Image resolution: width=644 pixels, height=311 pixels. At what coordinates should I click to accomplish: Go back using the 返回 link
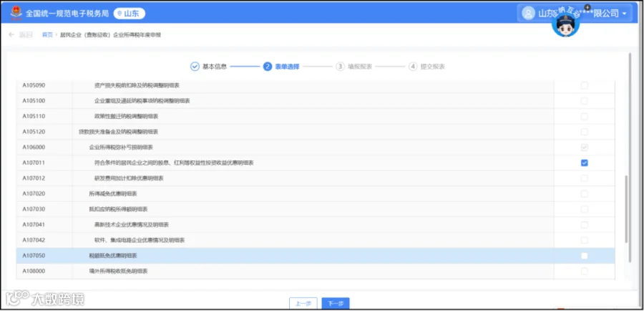pyautogui.click(x=26, y=35)
